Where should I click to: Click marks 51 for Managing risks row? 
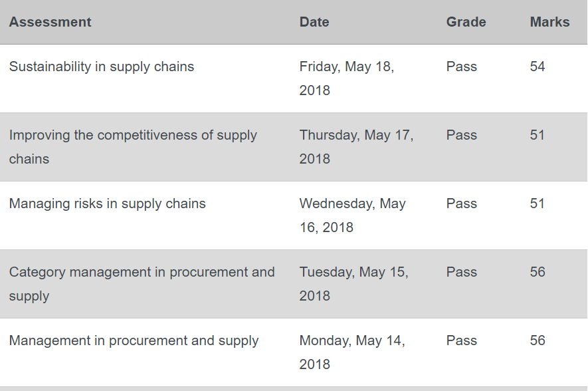click(537, 203)
